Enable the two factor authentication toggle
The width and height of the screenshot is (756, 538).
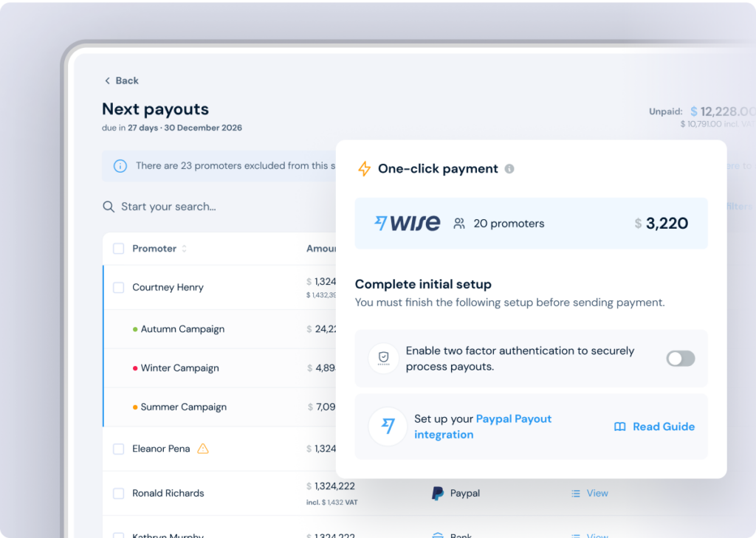pyautogui.click(x=680, y=358)
